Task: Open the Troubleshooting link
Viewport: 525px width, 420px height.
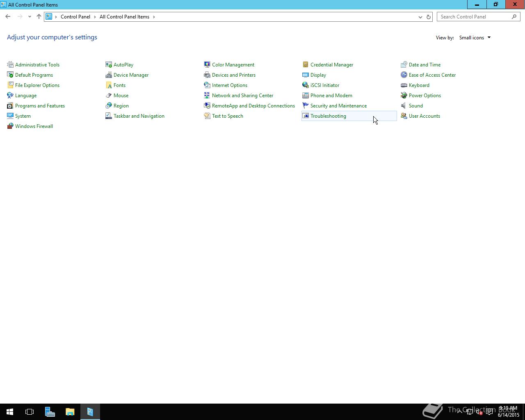Action: (328, 116)
